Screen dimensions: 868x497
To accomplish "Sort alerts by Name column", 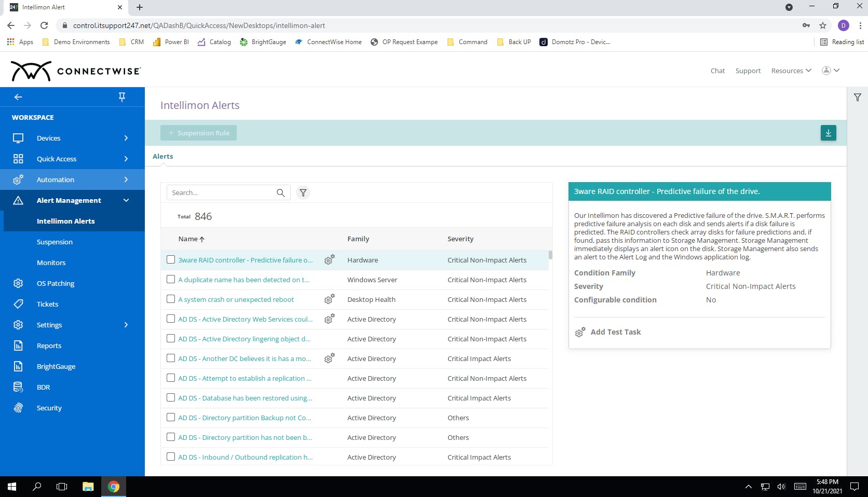I will tap(191, 239).
